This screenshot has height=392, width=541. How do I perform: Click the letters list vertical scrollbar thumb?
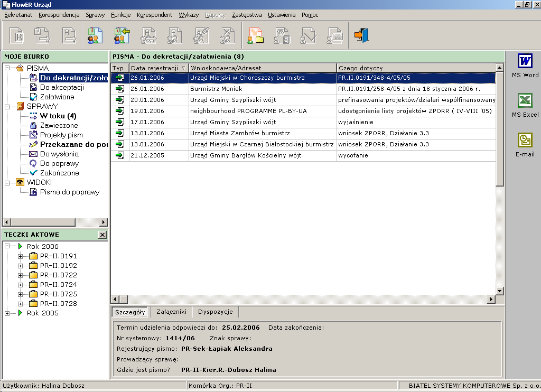pyautogui.click(x=500, y=129)
